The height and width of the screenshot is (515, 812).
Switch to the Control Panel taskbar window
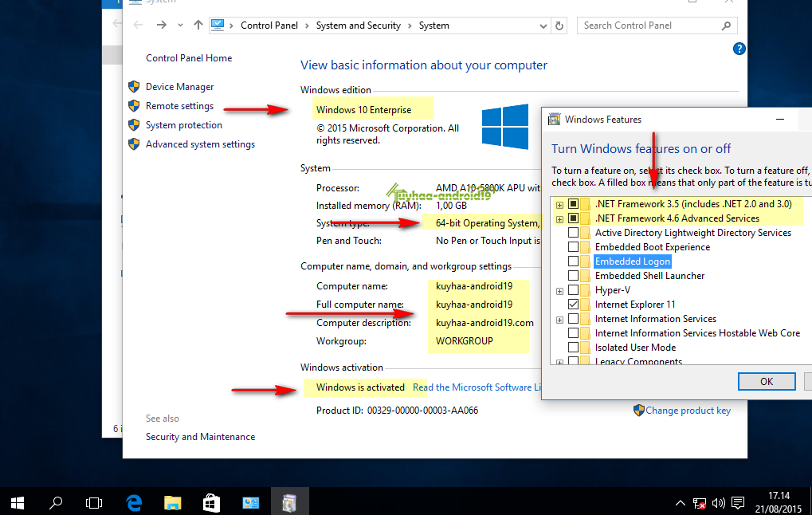(251, 502)
